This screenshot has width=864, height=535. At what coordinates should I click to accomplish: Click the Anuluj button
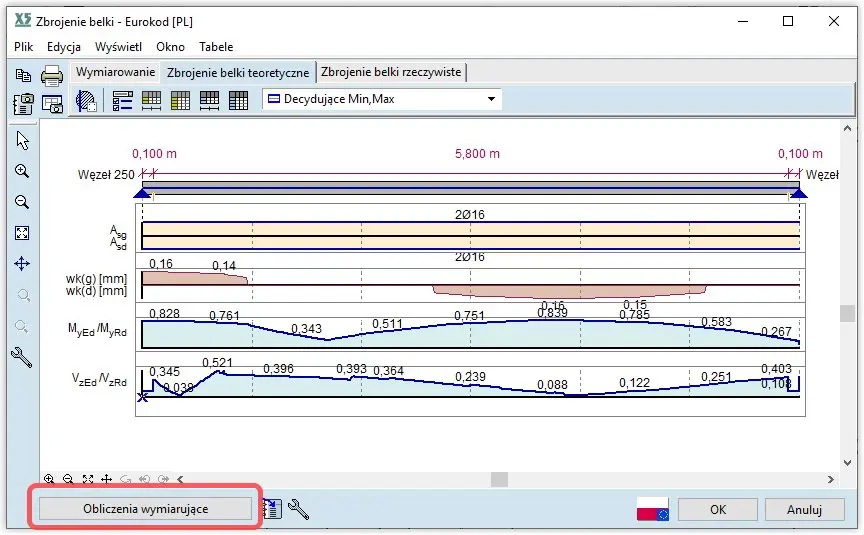(803, 509)
